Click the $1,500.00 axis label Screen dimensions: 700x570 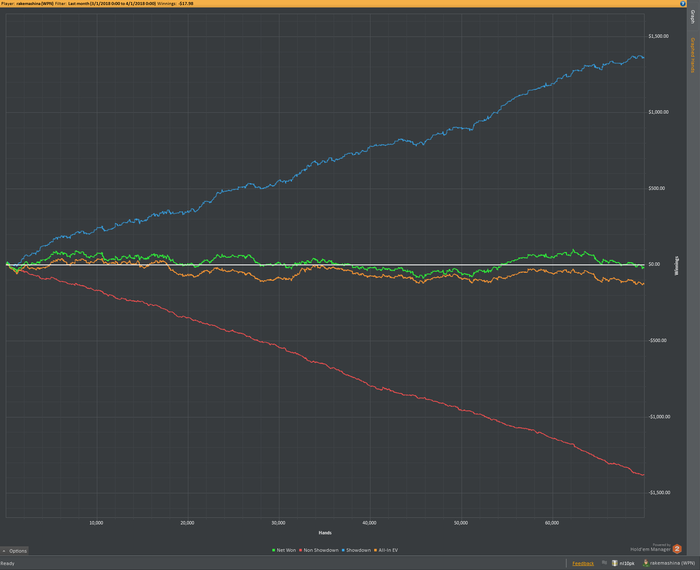[658, 36]
